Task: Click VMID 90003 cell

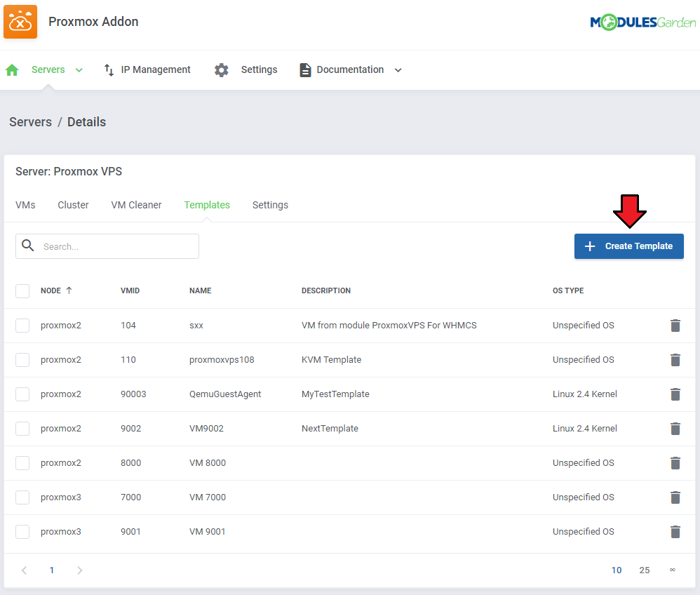Action: pos(133,394)
